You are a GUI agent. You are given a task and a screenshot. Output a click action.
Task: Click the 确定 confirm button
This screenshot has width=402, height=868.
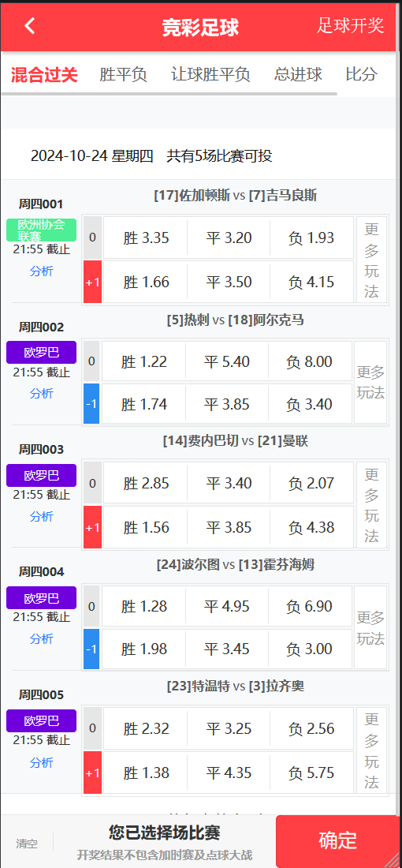click(338, 840)
